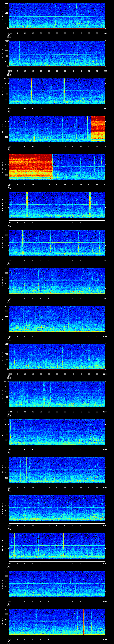Select the spectrogram panel starting at 6:02:00

[57, 53]
